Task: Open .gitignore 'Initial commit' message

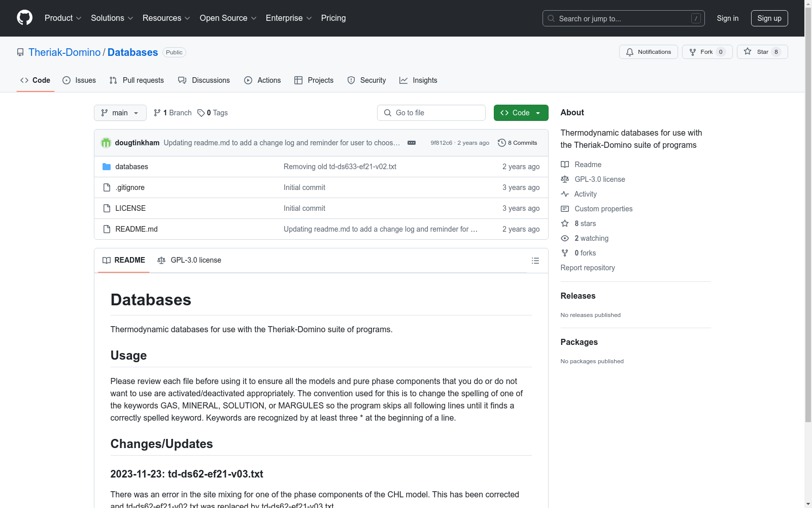Action: (304, 187)
